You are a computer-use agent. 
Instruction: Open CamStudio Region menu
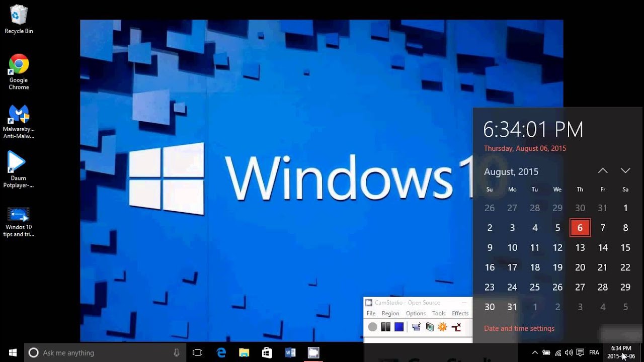click(x=390, y=313)
